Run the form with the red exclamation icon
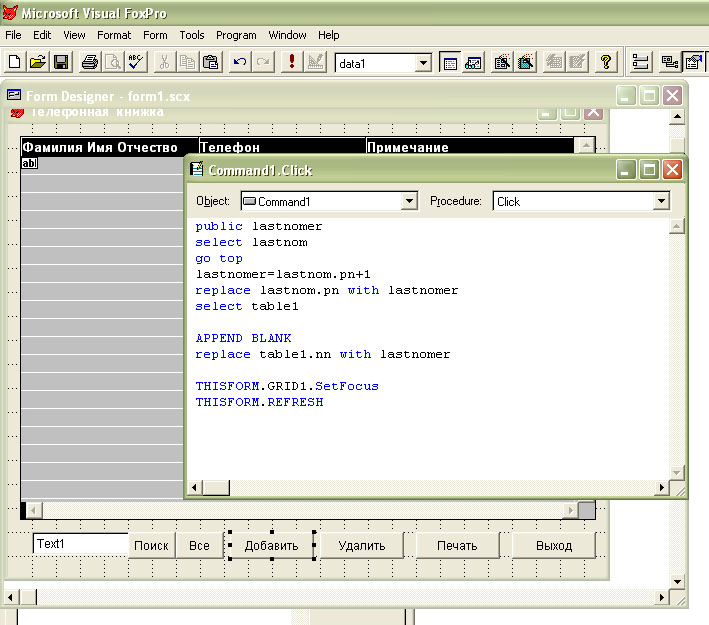Screen dimensions: 709x625 pyautogui.click(x=291, y=62)
